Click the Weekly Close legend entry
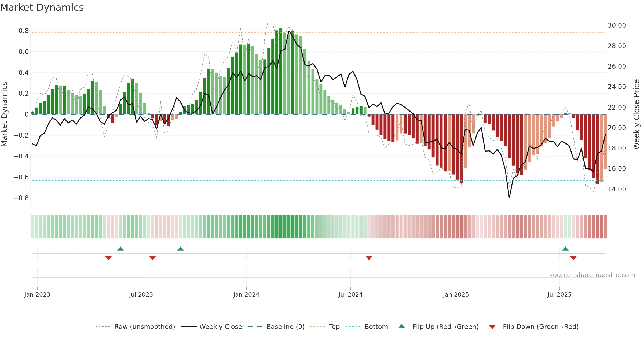644x362 pixels. [211, 327]
